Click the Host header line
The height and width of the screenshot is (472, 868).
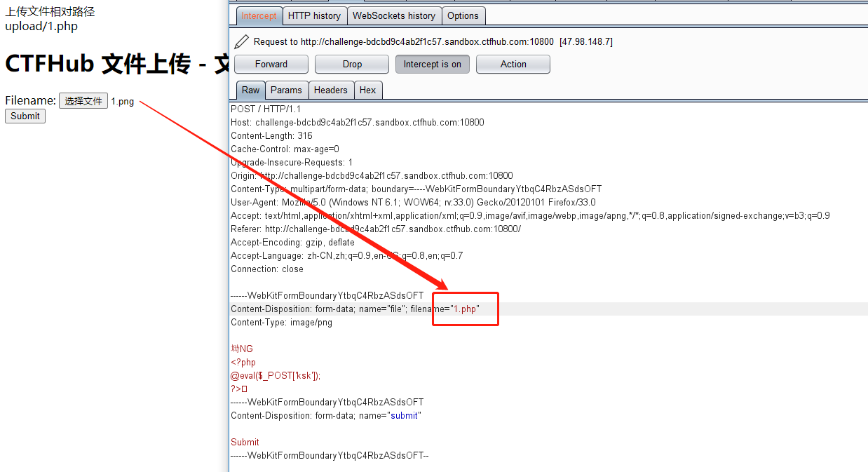[358, 122]
